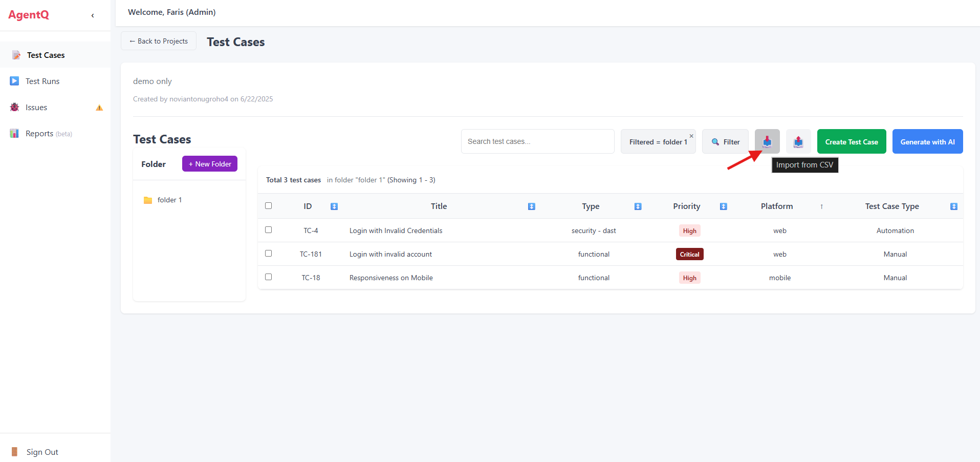The image size is (980, 462).
Task: Click Create Test Case
Action: pos(851,141)
